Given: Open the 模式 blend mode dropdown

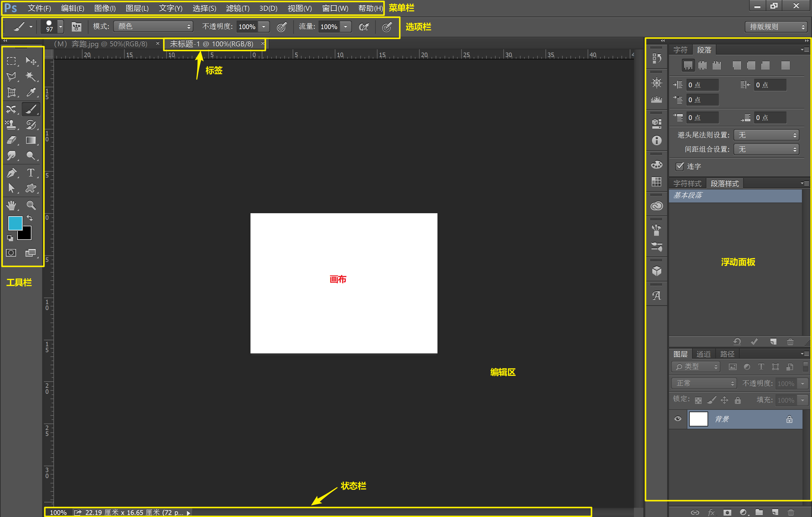Looking at the screenshot, I should tap(153, 26).
